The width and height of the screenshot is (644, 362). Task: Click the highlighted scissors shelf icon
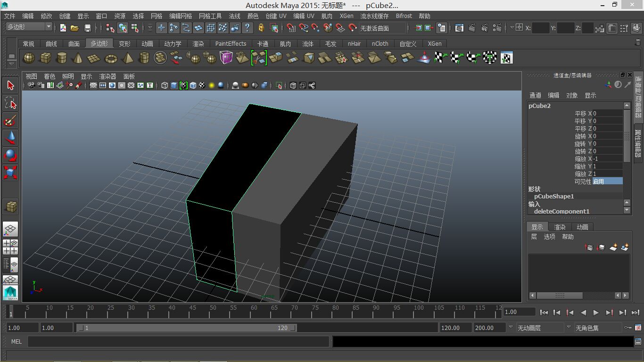[259, 58]
